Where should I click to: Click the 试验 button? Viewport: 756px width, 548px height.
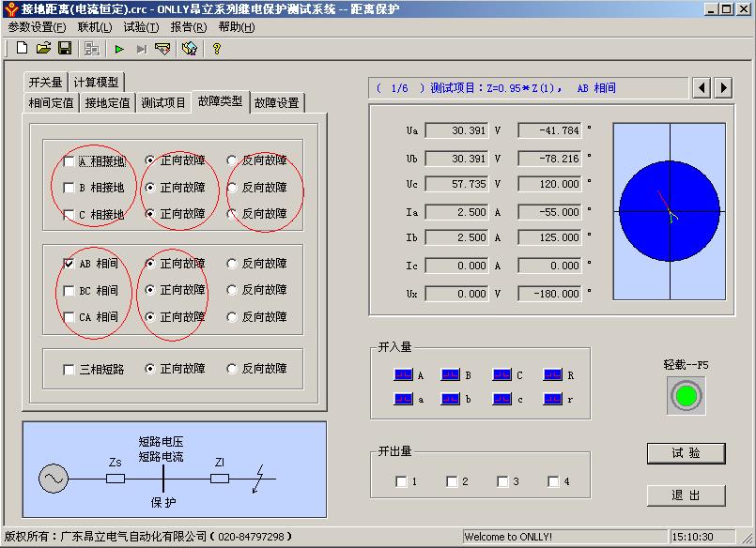click(x=686, y=453)
